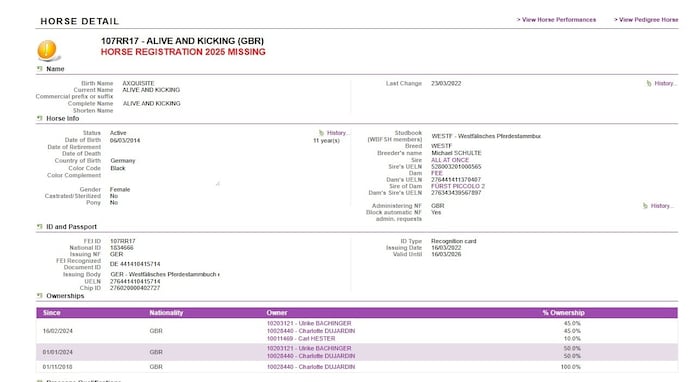Open sire of dam FURST PICCOLO 2
The image size is (700, 382).
pos(458,186)
